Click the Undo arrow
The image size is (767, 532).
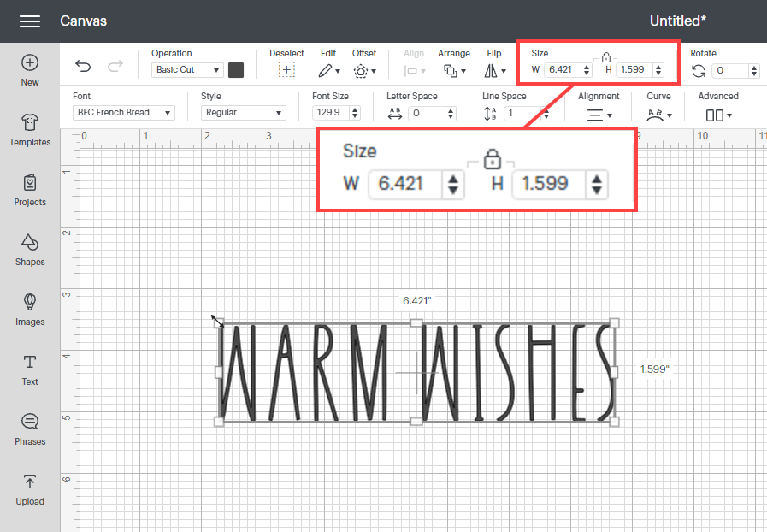[x=83, y=66]
